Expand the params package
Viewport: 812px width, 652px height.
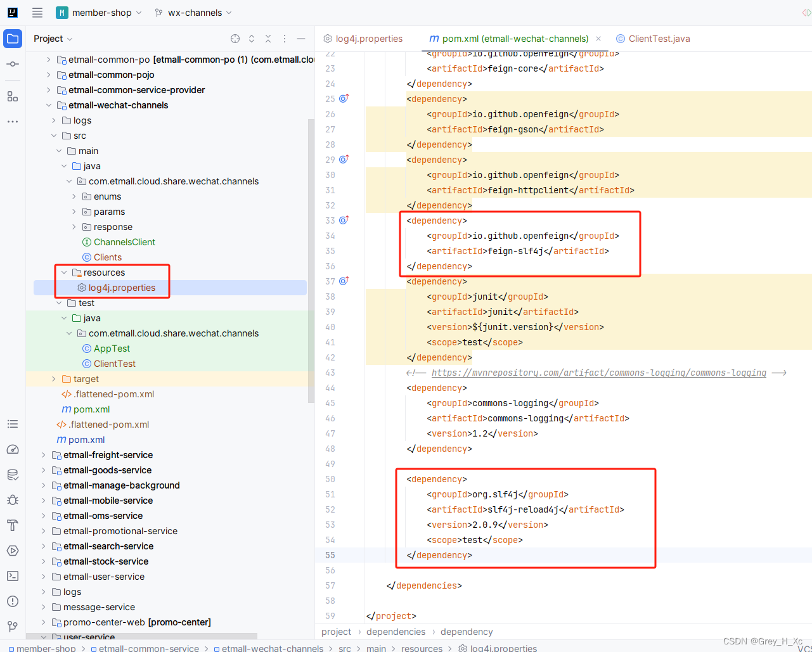[x=74, y=212]
